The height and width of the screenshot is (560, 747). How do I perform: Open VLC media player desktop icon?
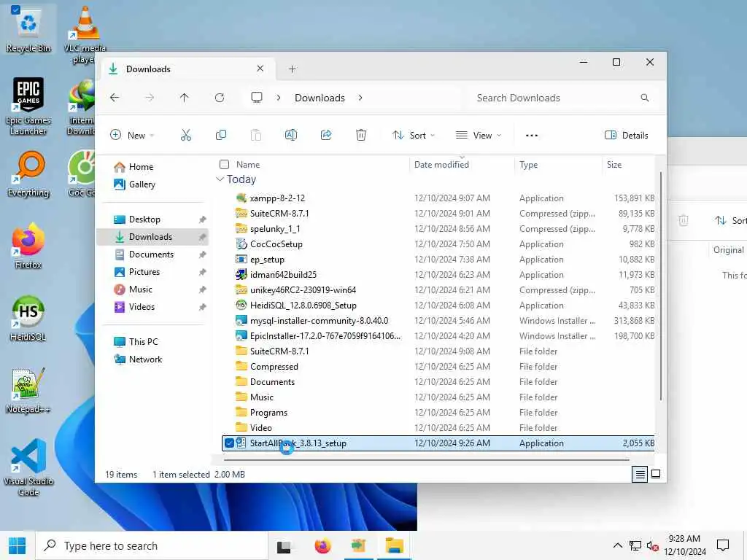(x=85, y=35)
